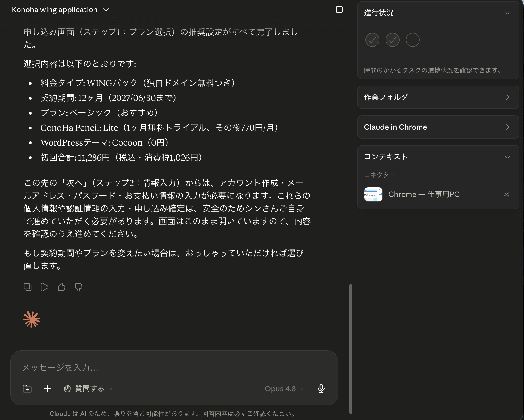Click the third pending progress step circle
Image resolution: width=524 pixels, height=420 pixels.
(413, 40)
